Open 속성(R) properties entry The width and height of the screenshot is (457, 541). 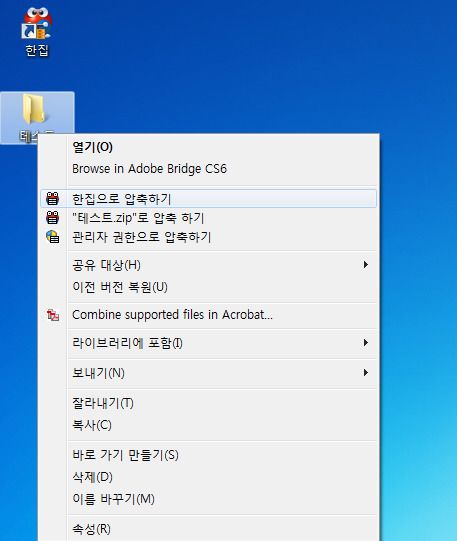point(208,529)
